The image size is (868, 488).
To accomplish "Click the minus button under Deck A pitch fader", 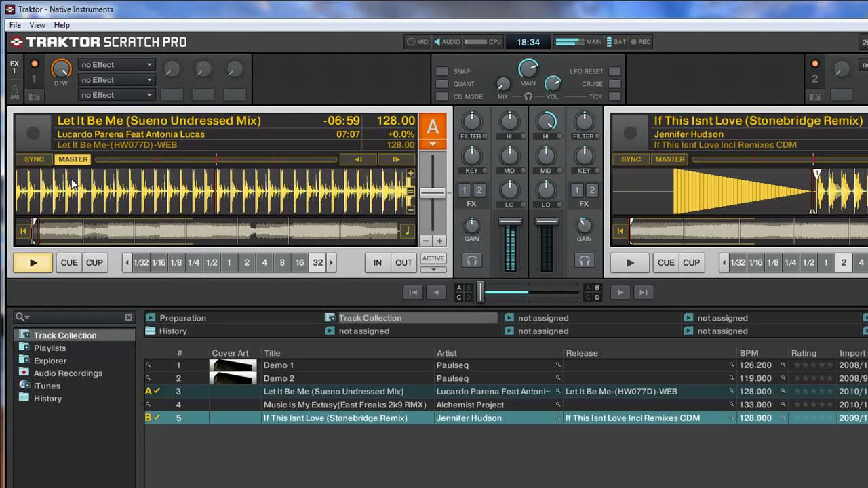I will (x=426, y=241).
